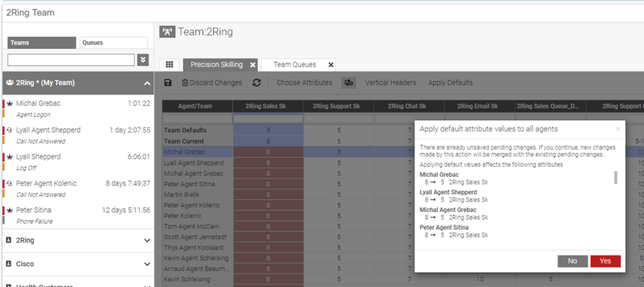Image resolution: width=644 pixels, height=287 pixels.
Task: Click the Team:2Ring antenna icon
Action: (x=167, y=32)
